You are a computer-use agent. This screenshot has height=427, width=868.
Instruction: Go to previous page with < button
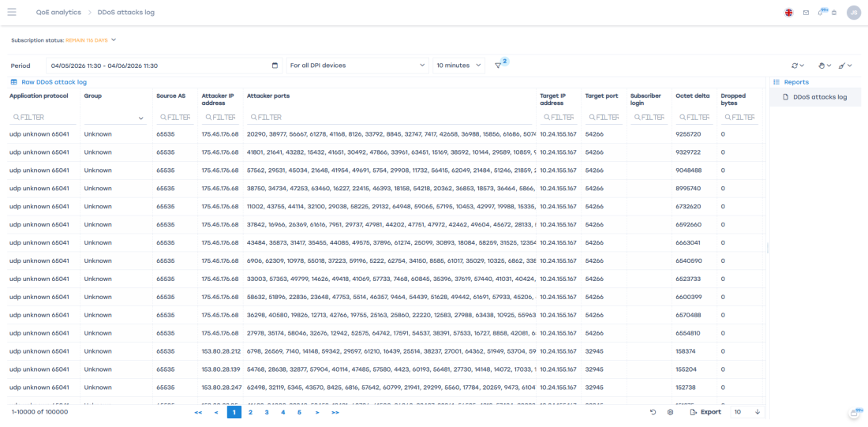pos(216,413)
